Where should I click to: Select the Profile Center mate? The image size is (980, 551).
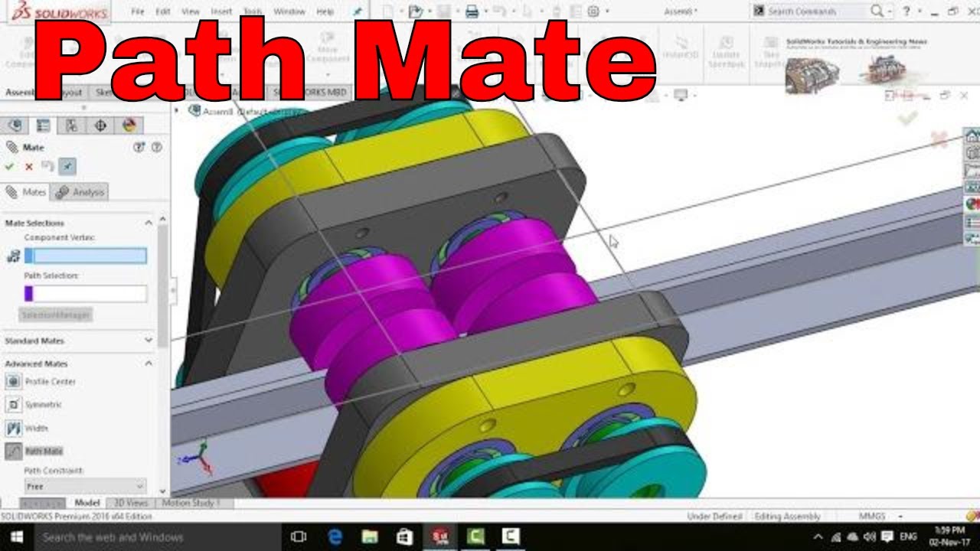coord(41,381)
